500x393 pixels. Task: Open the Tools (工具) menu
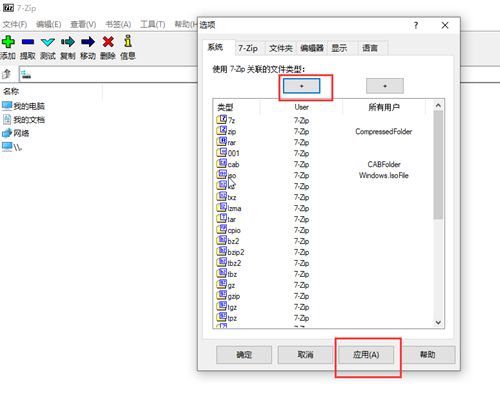[153, 24]
